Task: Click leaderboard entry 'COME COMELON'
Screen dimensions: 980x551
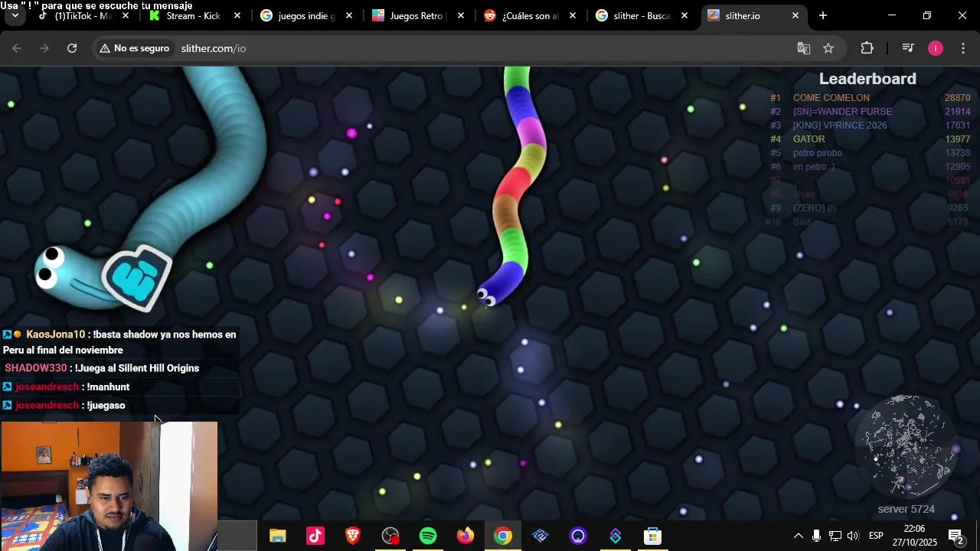Action: [x=831, y=98]
